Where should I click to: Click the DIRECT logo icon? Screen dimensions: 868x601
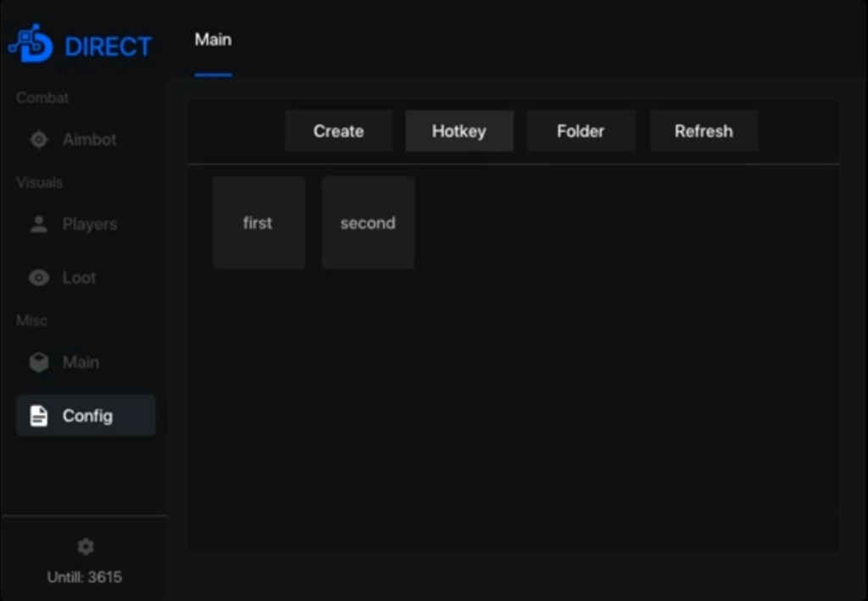pos(31,45)
